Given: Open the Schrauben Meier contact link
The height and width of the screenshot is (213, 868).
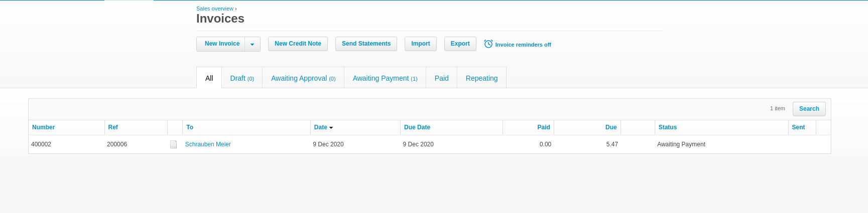Looking at the screenshot, I should (x=208, y=144).
